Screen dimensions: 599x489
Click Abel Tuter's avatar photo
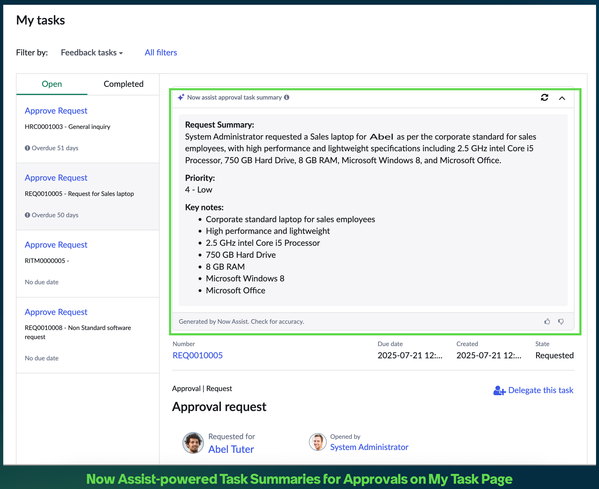coord(193,443)
